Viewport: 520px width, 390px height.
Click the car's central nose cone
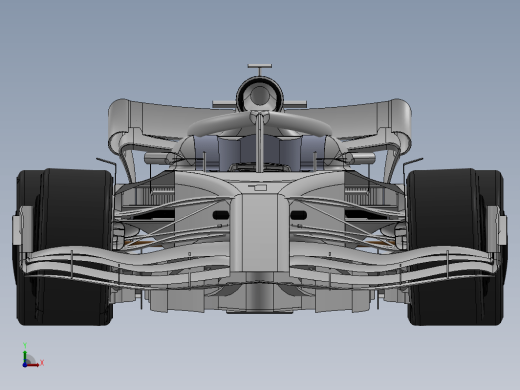click(x=260, y=232)
